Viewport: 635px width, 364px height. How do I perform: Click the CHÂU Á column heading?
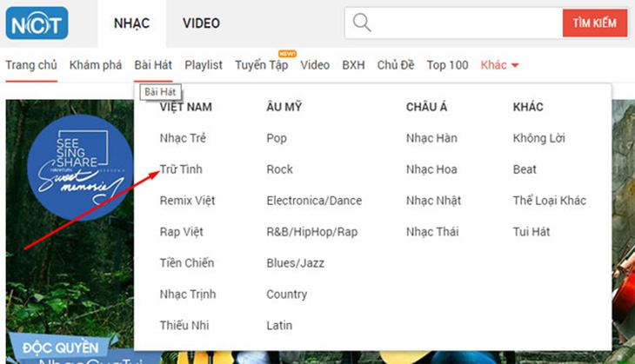tap(427, 107)
